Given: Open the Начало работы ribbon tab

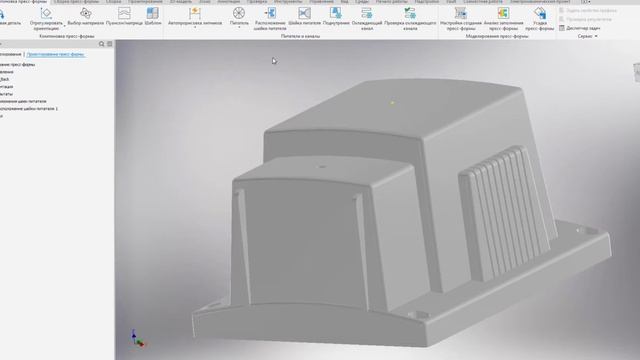Looking at the screenshot, I should point(391,2).
